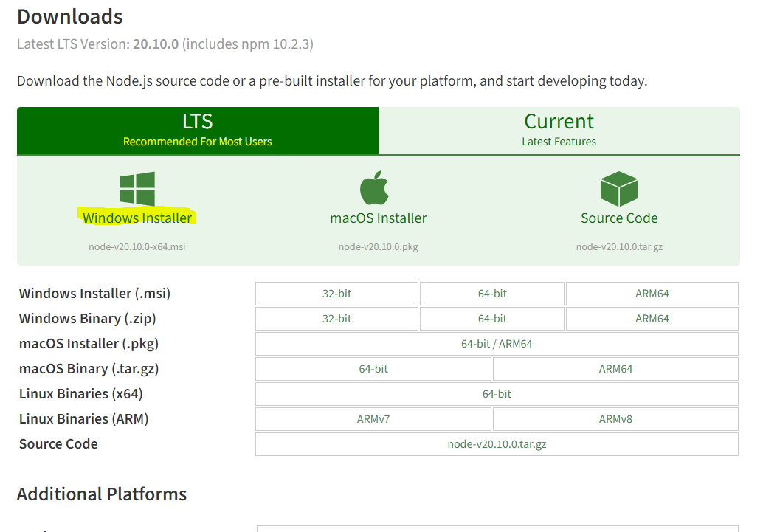Download Windows Installer (.msi) 64-bit
763x532 pixels.
(x=492, y=294)
